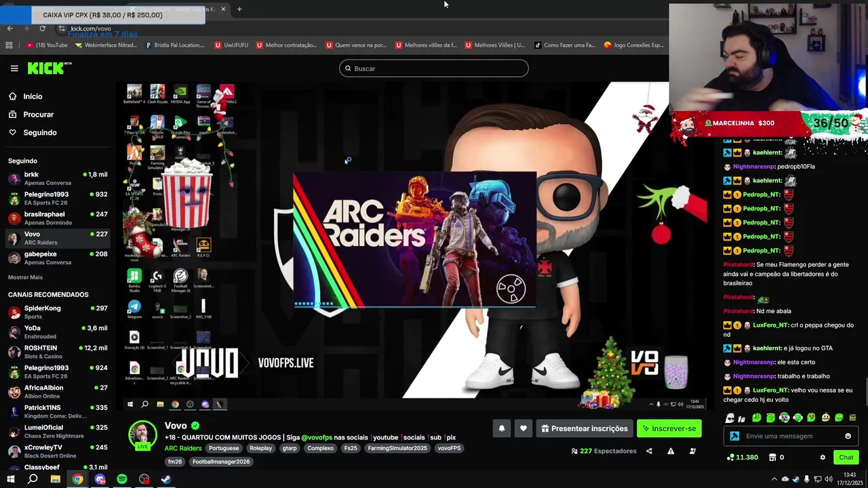Click the 227 Espectadores viewer count
Image resolution: width=868 pixels, height=488 pixels.
pyautogui.click(x=604, y=451)
